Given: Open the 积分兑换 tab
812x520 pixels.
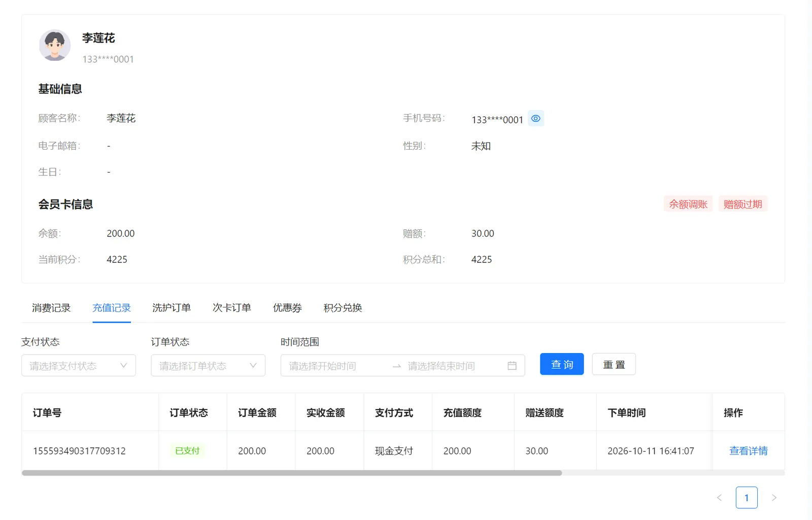Looking at the screenshot, I should 343,308.
